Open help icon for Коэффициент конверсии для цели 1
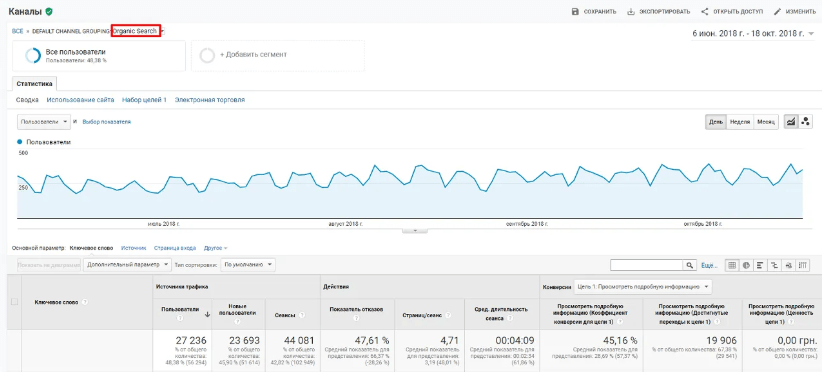 619,321
